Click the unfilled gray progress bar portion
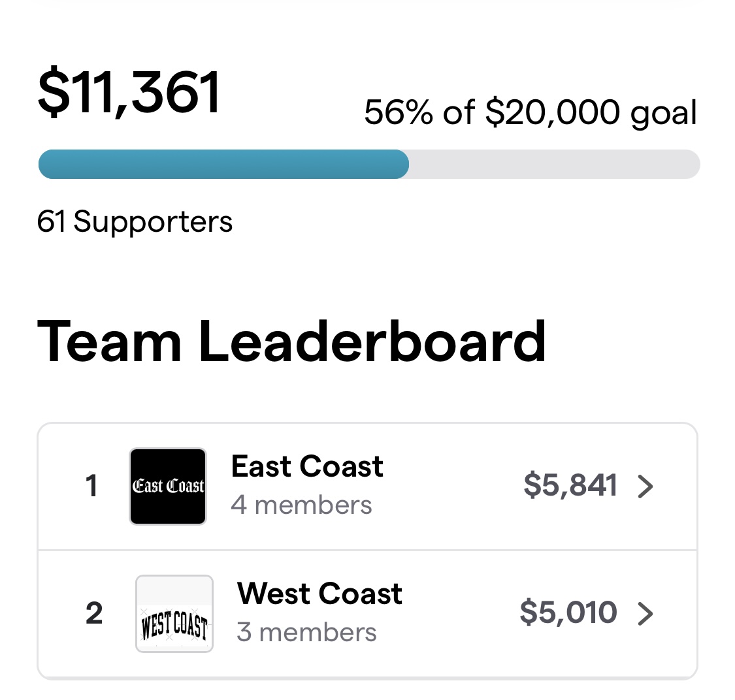The width and height of the screenshot is (735, 700). pyautogui.click(x=554, y=165)
